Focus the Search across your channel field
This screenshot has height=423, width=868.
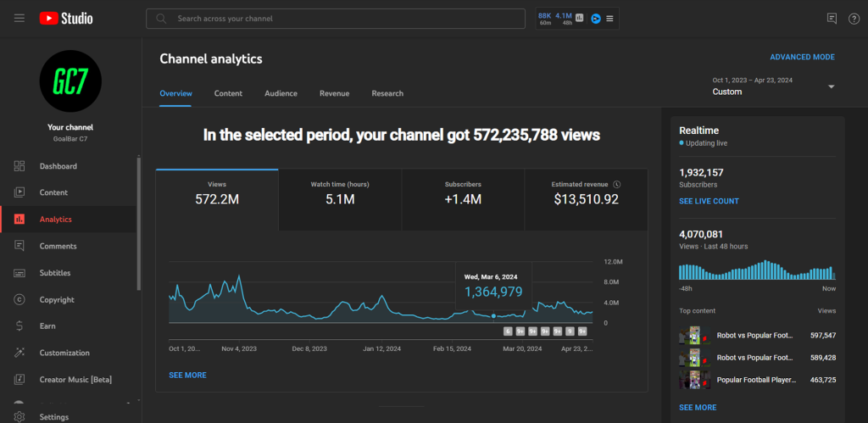pos(336,19)
